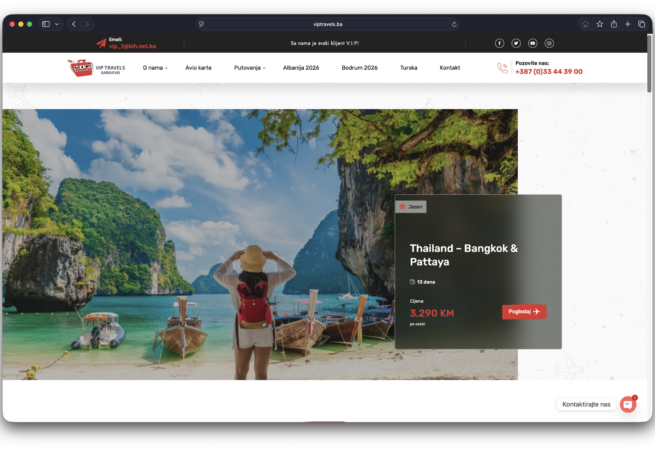Viewport: 655px width, 450px height.
Task: Open the Twitter social icon
Action: (x=516, y=43)
